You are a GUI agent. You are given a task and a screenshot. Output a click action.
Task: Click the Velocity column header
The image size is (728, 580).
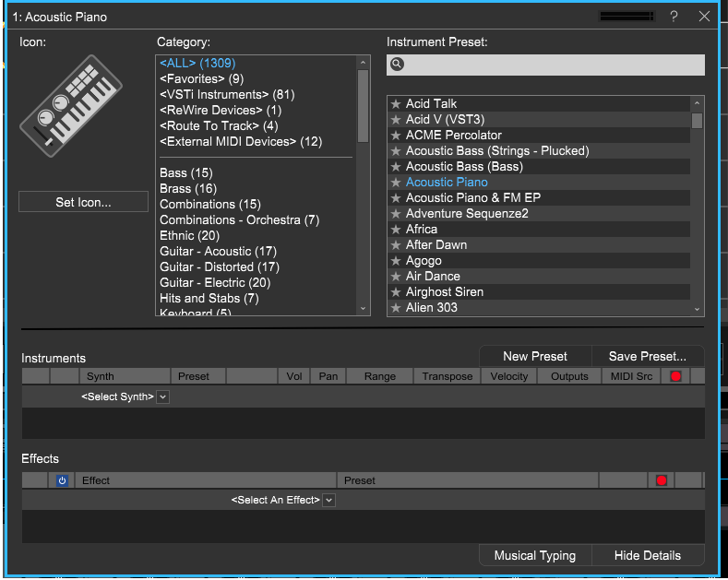(508, 376)
